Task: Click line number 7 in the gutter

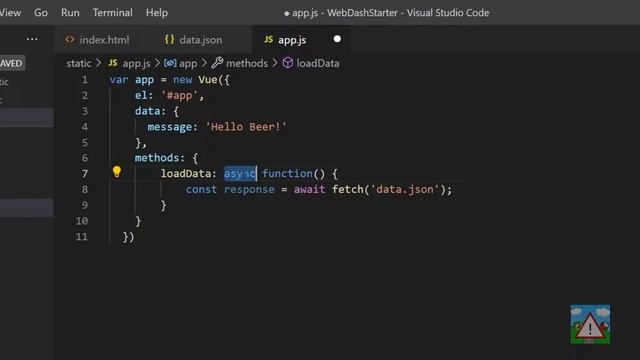Action: pos(84,174)
